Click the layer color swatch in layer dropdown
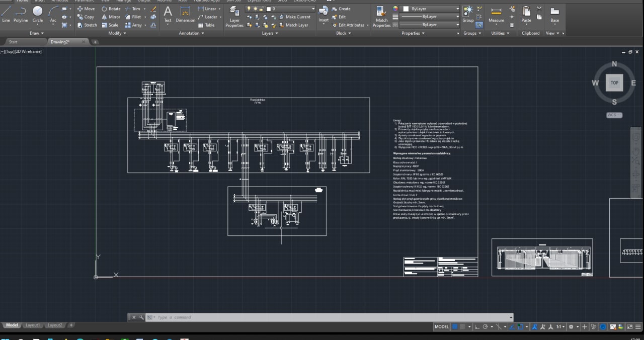 pyautogui.click(x=268, y=9)
